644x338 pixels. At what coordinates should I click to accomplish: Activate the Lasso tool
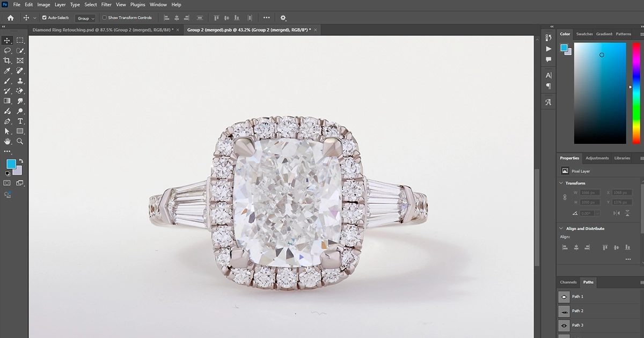point(7,50)
